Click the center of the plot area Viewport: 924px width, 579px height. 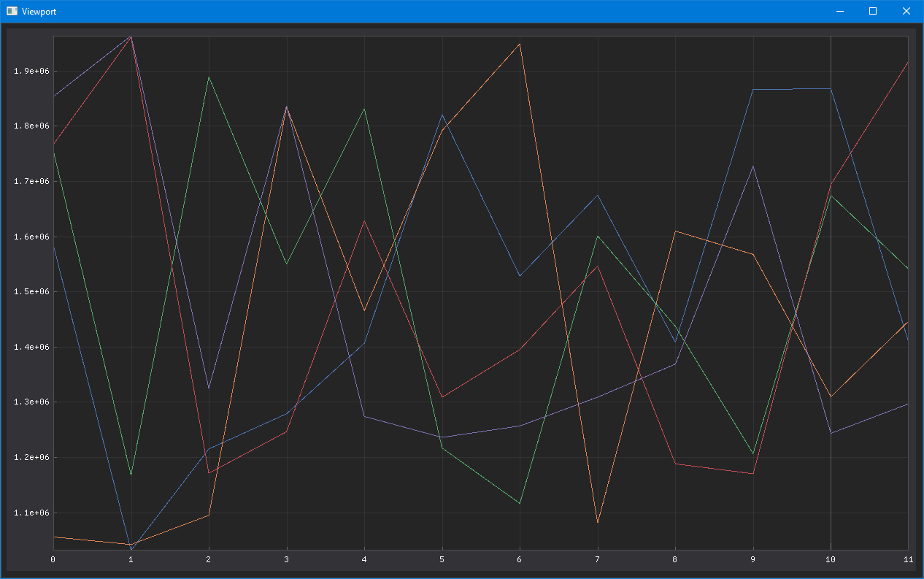click(480, 292)
